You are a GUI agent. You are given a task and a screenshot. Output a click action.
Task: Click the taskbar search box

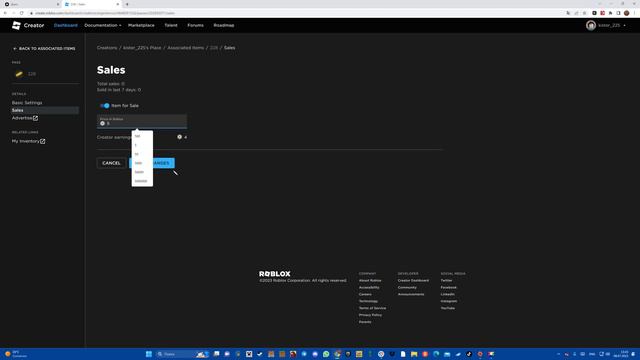coord(182,354)
